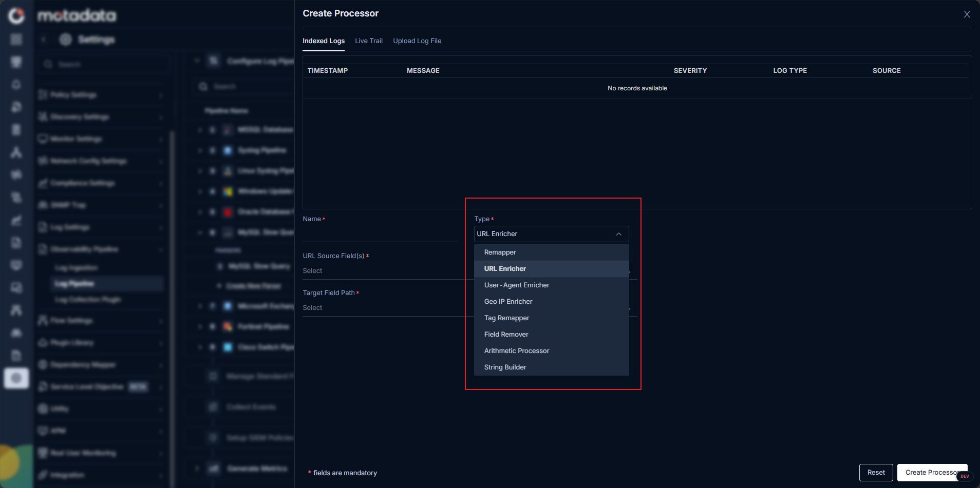Click the Flow Settings icon

click(x=43, y=320)
